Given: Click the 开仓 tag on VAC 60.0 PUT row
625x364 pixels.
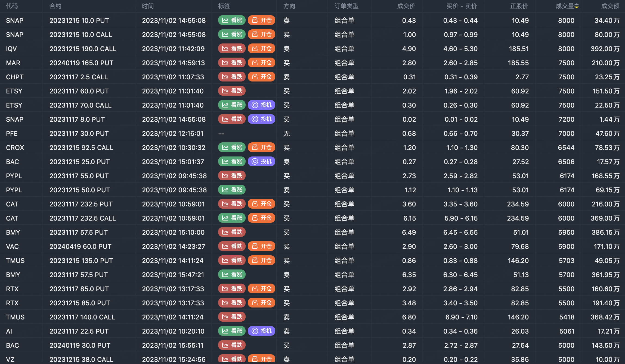Looking at the screenshot, I should 261,246.
